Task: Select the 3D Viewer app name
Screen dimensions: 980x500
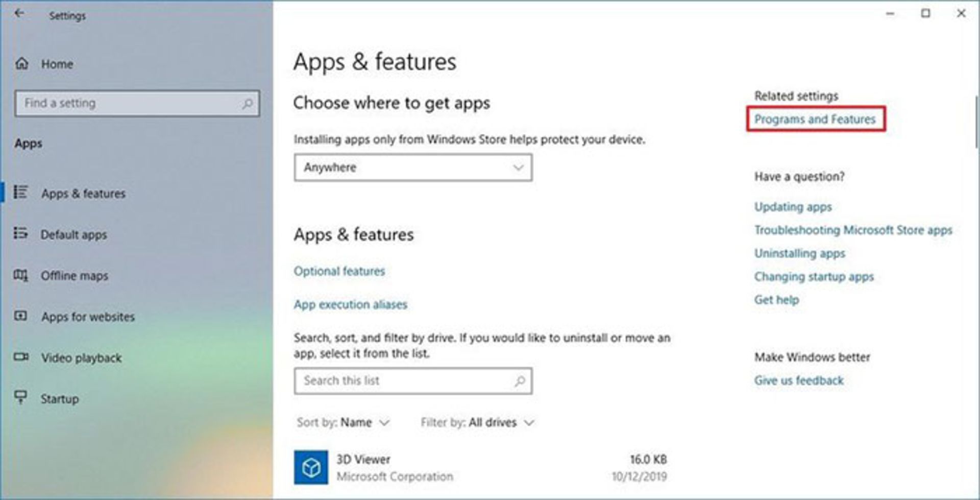Action: [x=363, y=459]
